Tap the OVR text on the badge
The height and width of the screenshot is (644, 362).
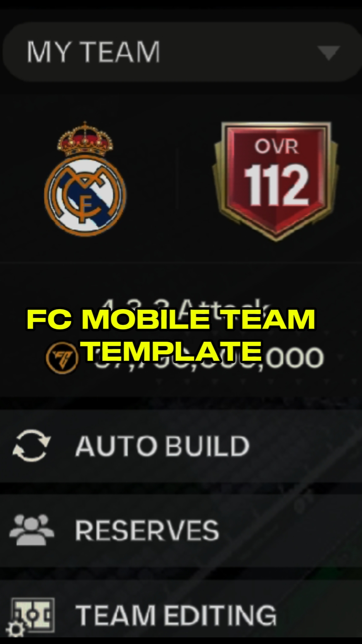click(x=276, y=147)
